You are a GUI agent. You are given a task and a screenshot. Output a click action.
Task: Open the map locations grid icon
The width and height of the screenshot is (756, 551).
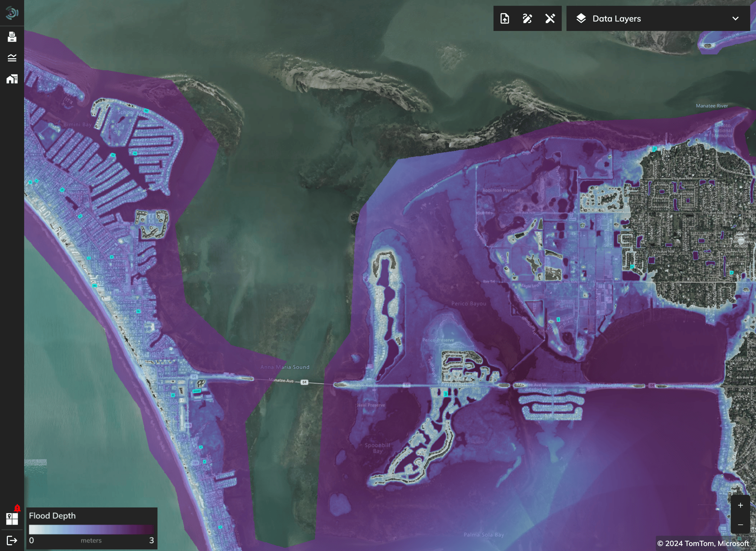(12, 519)
